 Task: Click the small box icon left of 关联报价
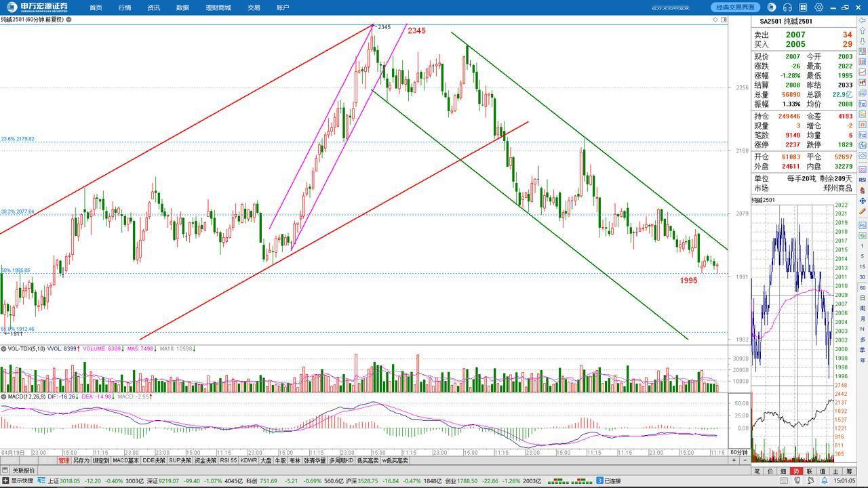[5, 470]
